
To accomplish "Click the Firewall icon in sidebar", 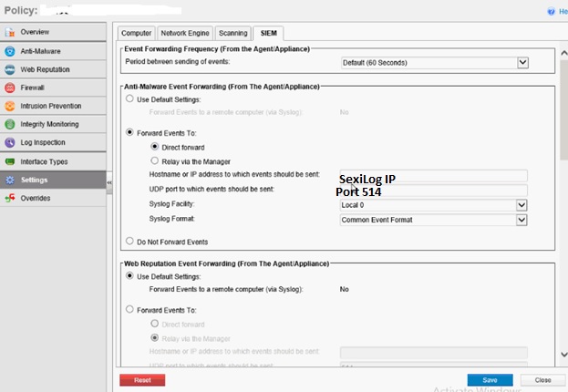I will coord(10,88).
